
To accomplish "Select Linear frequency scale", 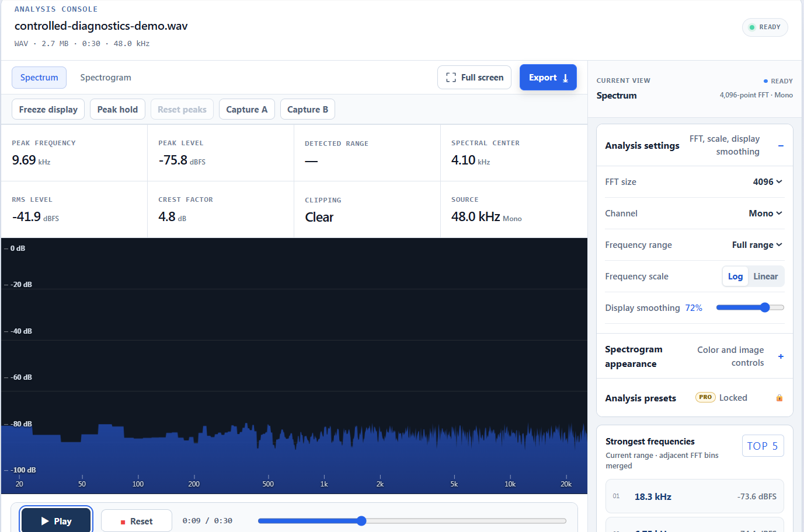I will [765, 276].
